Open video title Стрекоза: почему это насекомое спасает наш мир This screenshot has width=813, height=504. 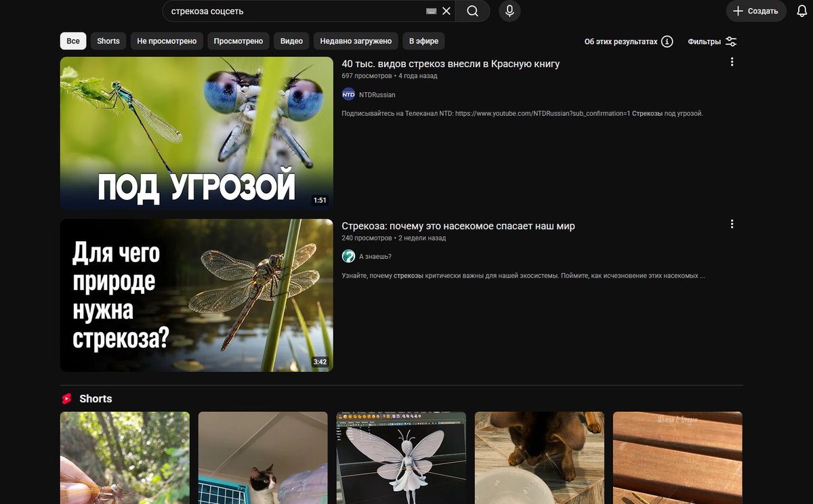tap(458, 226)
